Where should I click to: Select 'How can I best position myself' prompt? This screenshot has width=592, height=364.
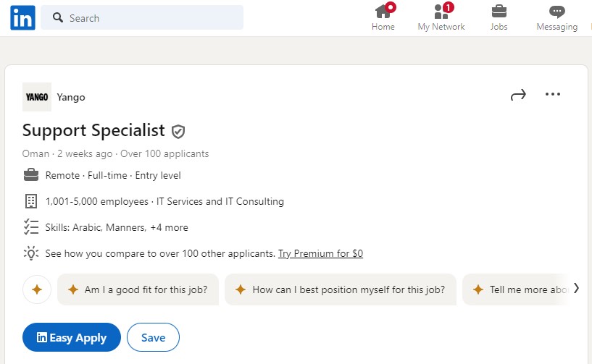[x=341, y=289]
